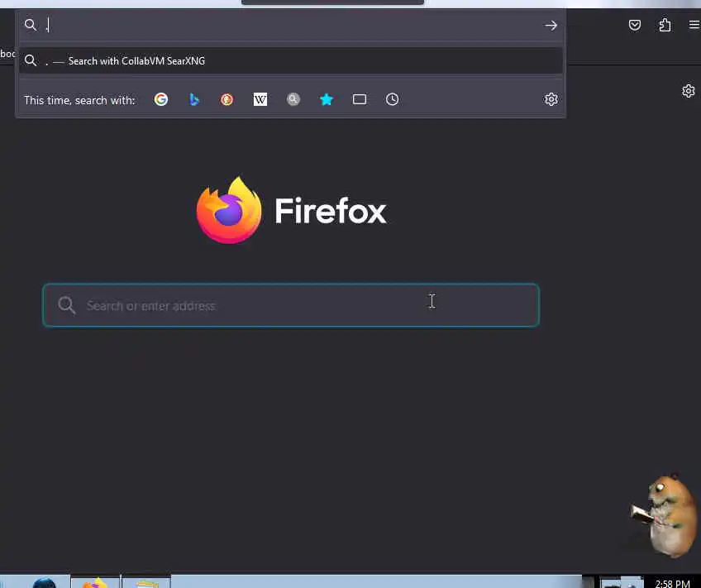The width and height of the screenshot is (701, 588).
Task: Search bookmarks using the star icon
Action: (327, 99)
